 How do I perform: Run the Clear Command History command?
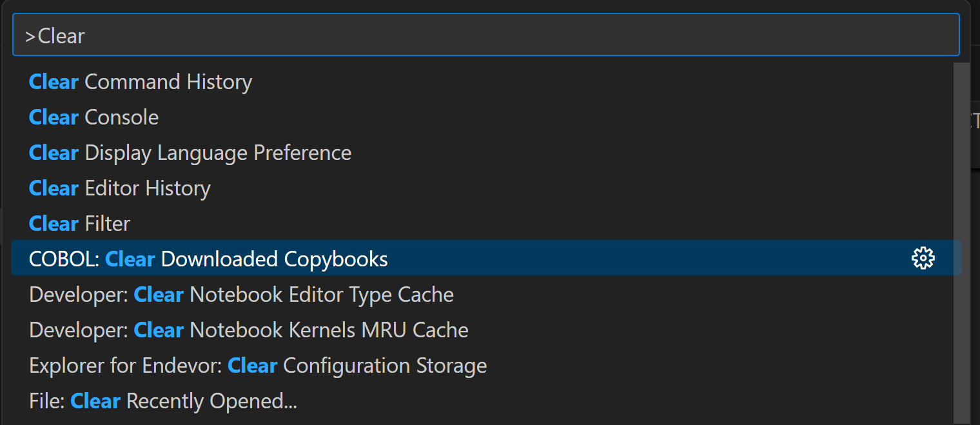(x=141, y=82)
